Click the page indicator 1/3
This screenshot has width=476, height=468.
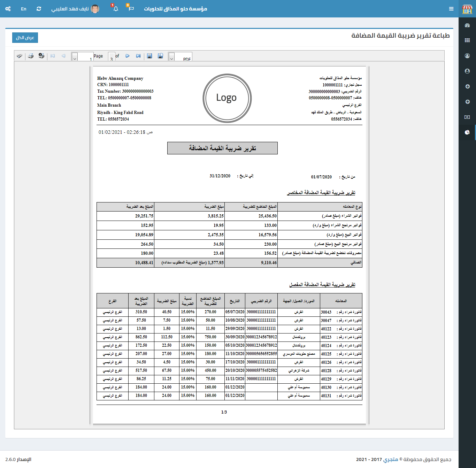224,412
